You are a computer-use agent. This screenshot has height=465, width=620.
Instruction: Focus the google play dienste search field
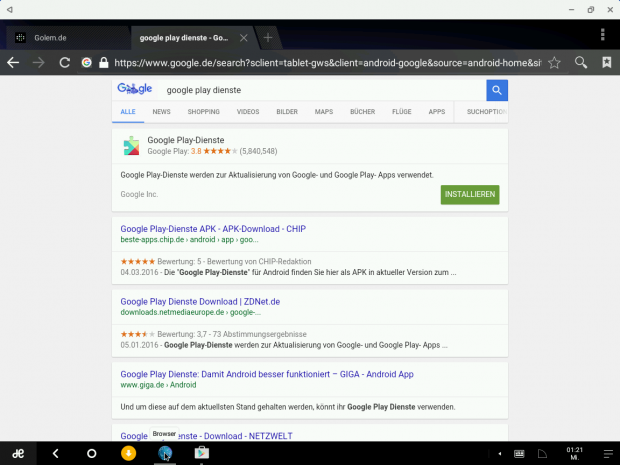coord(323,90)
